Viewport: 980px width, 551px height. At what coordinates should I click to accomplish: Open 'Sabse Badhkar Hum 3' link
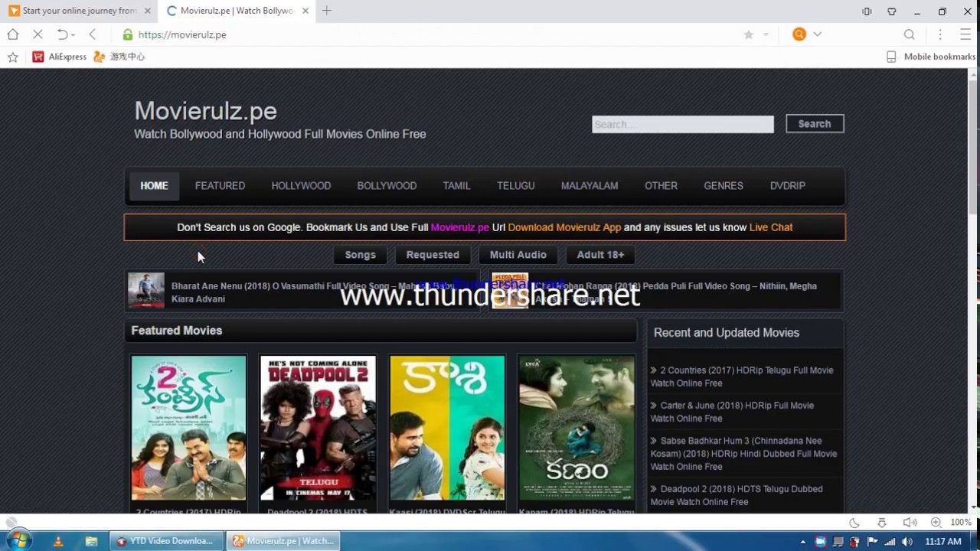click(x=743, y=454)
